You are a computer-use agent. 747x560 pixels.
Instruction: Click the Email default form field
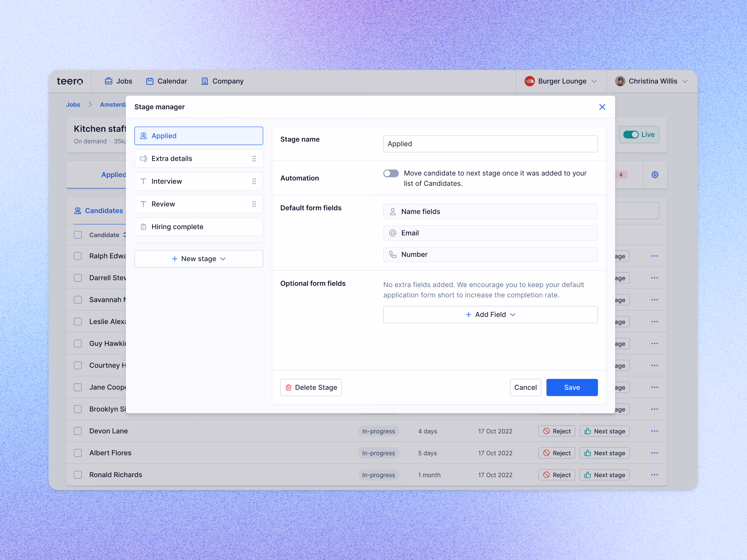(490, 233)
